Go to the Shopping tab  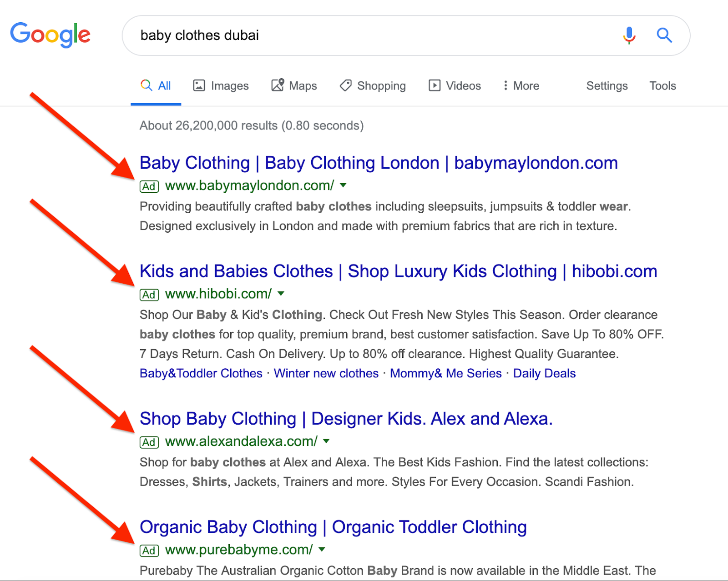[x=373, y=86]
